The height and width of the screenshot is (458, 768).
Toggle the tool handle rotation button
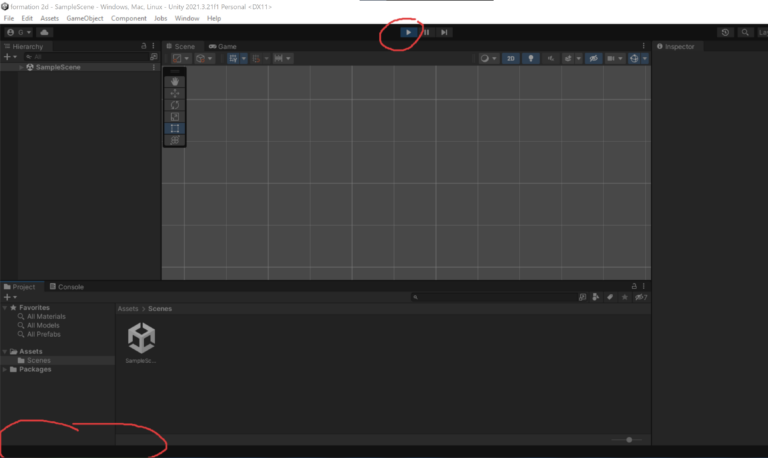coord(204,58)
